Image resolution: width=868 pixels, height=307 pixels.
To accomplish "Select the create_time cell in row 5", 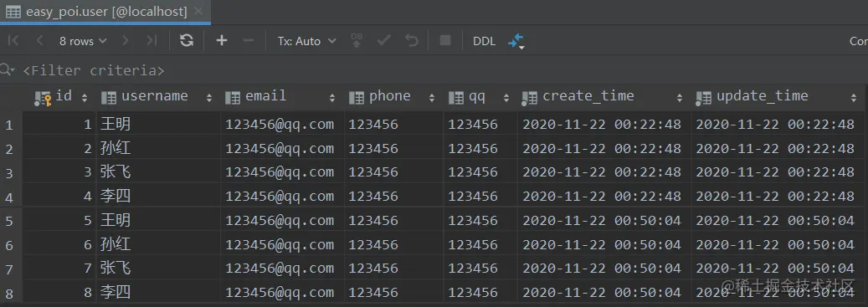I will click(604, 221).
